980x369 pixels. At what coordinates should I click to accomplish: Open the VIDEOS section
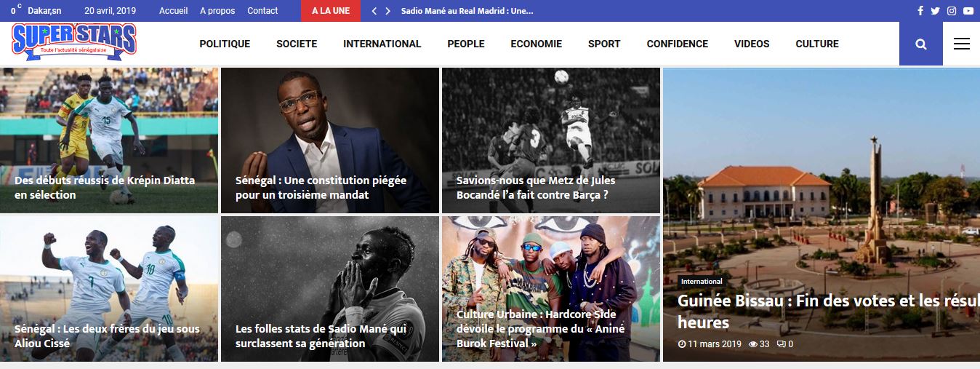752,44
